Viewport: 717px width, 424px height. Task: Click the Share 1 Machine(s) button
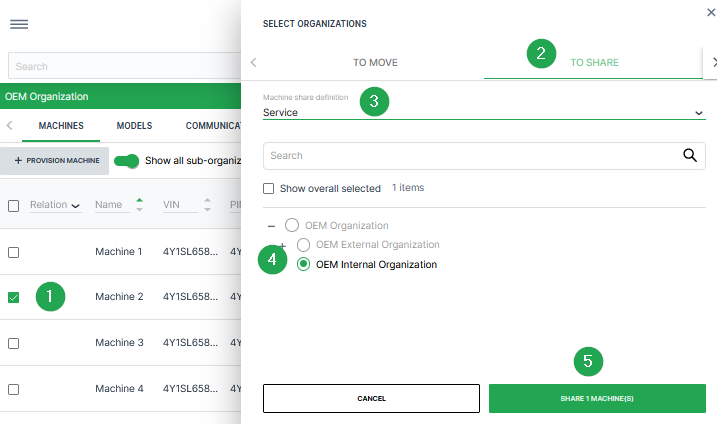pos(596,398)
